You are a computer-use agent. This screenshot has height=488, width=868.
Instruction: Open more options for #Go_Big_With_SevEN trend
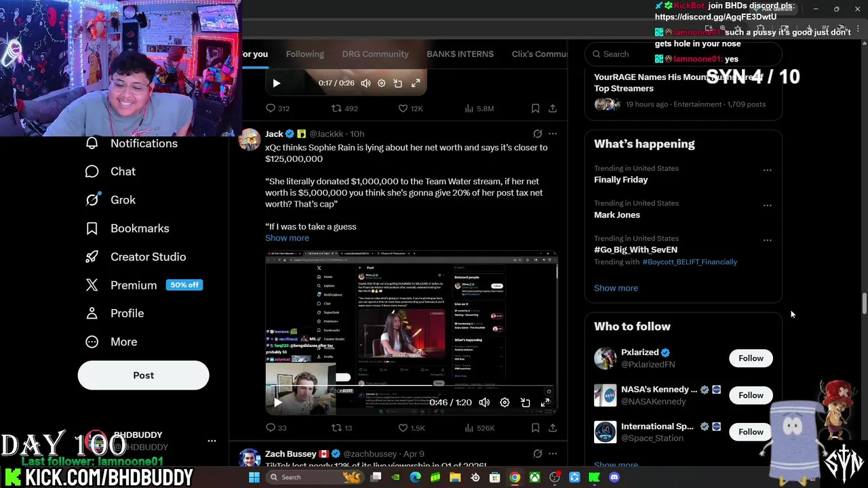pos(767,240)
